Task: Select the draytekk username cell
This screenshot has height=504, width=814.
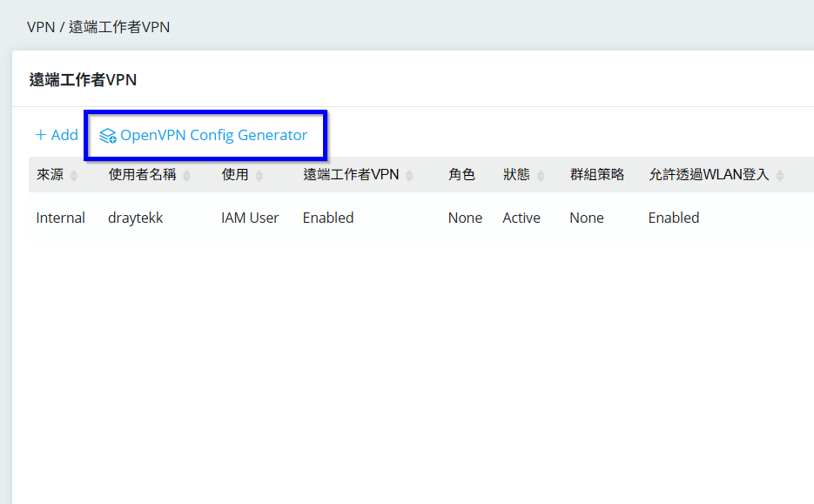Action: (x=135, y=218)
